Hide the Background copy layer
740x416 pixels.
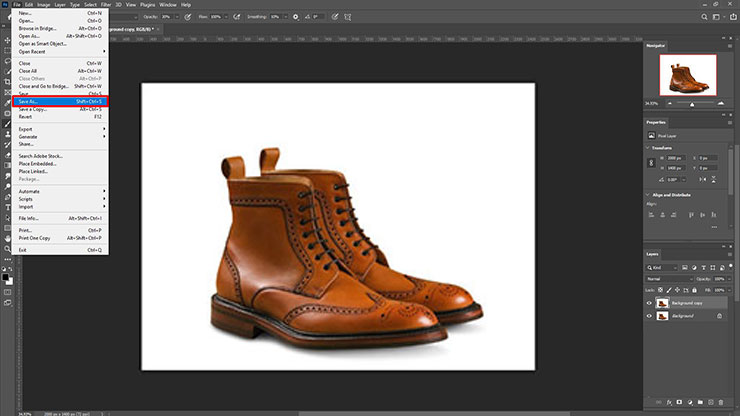(x=649, y=303)
